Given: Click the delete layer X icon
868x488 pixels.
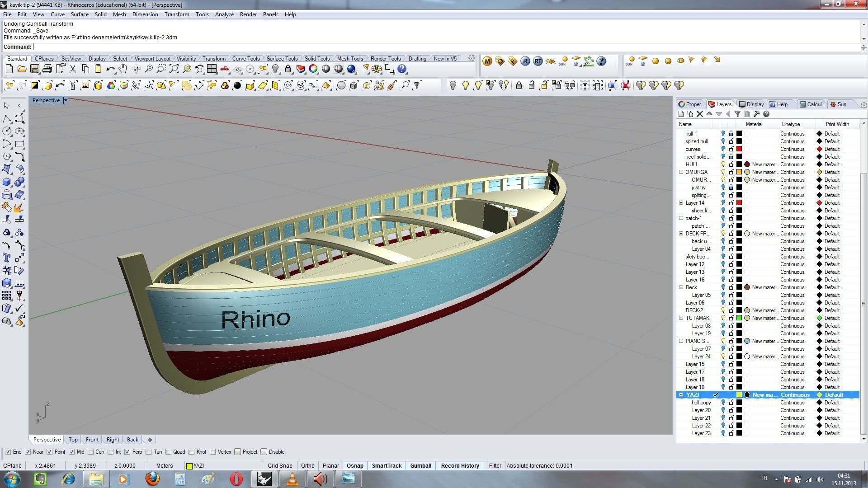Looking at the screenshot, I should tap(700, 114).
